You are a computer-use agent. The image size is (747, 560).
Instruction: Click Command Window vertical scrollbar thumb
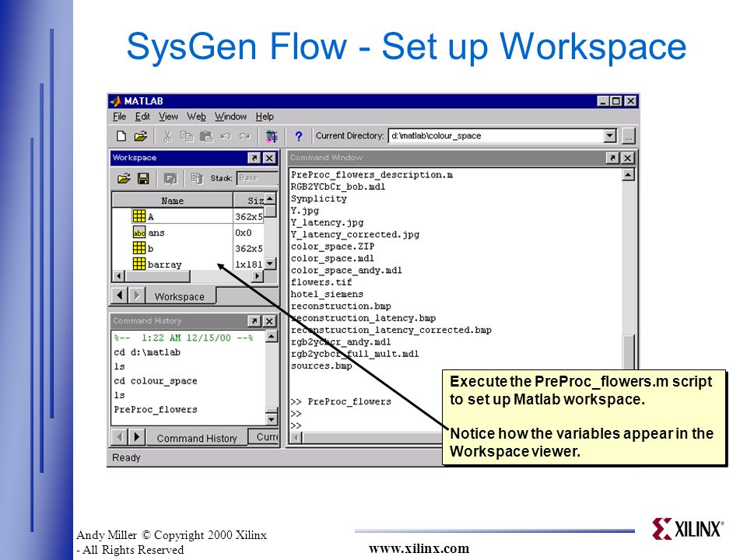coord(629,352)
